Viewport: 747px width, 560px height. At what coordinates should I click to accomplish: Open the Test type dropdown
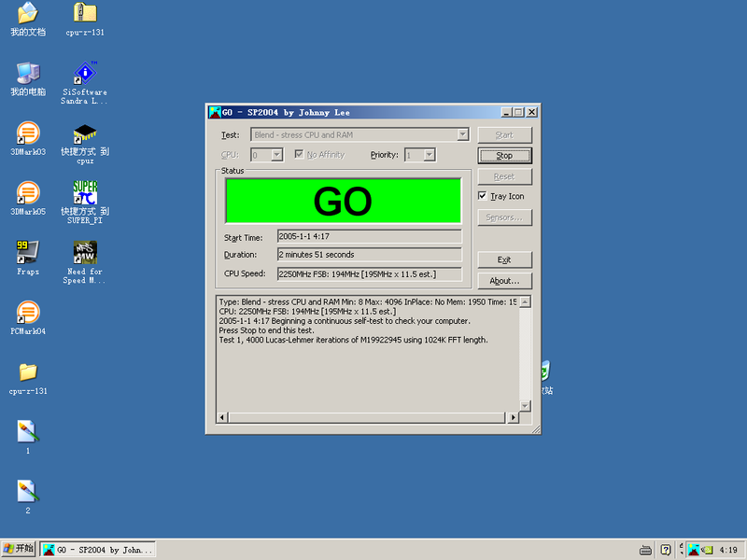[462, 134]
